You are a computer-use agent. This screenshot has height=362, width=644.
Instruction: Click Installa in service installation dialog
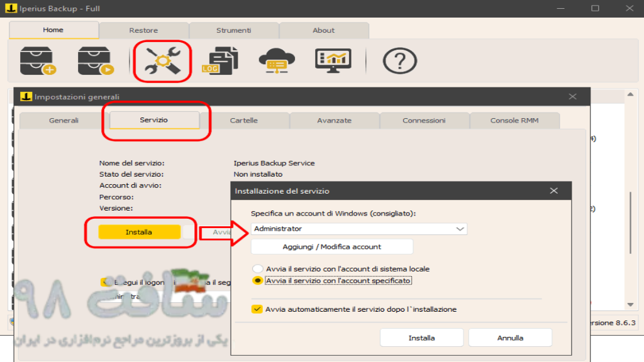point(422,337)
